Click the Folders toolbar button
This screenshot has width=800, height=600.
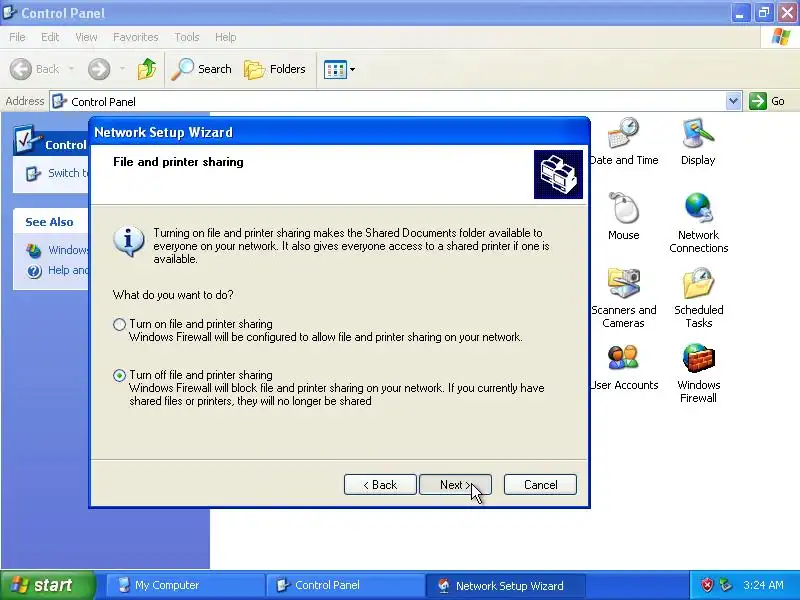coord(274,69)
